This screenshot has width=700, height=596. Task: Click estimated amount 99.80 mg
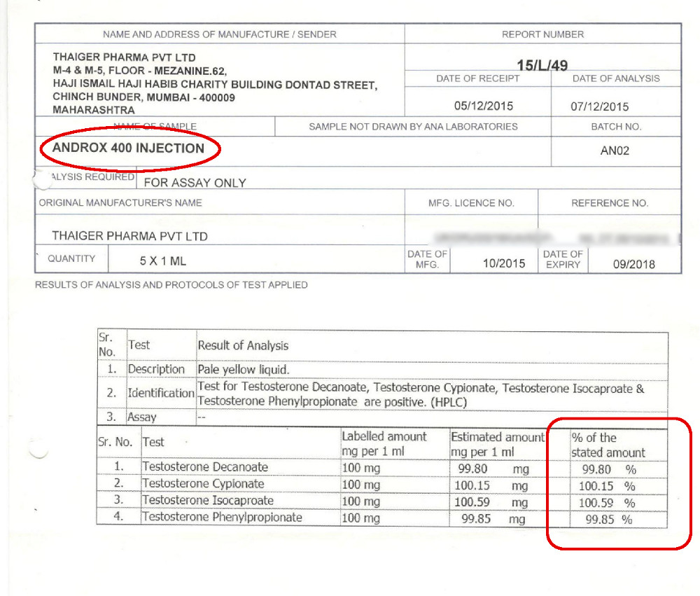pyautogui.click(x=493, y=469)
